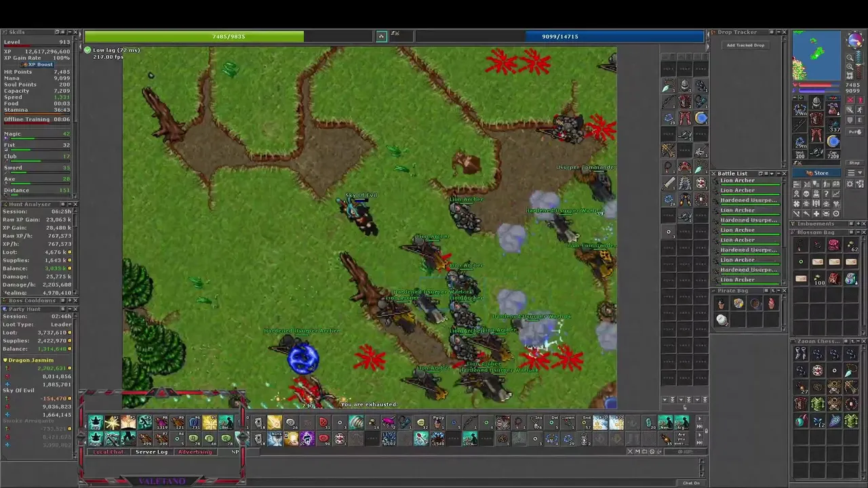Click the Cap 7209 indicator
Image resolution: width=868 pixels, height=488 pixels.
(x=833, y=155)
